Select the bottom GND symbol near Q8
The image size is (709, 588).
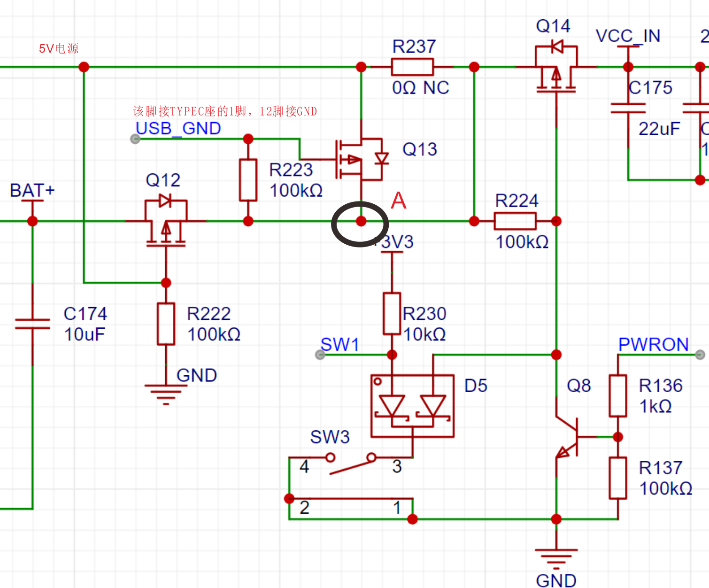pyautogui.click(x=556, y=558)
